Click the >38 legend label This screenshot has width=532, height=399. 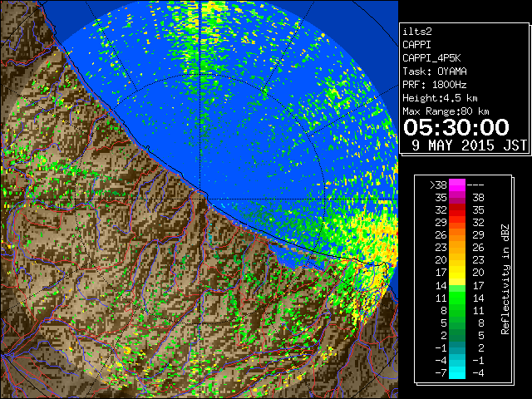(x=438, y=185)
